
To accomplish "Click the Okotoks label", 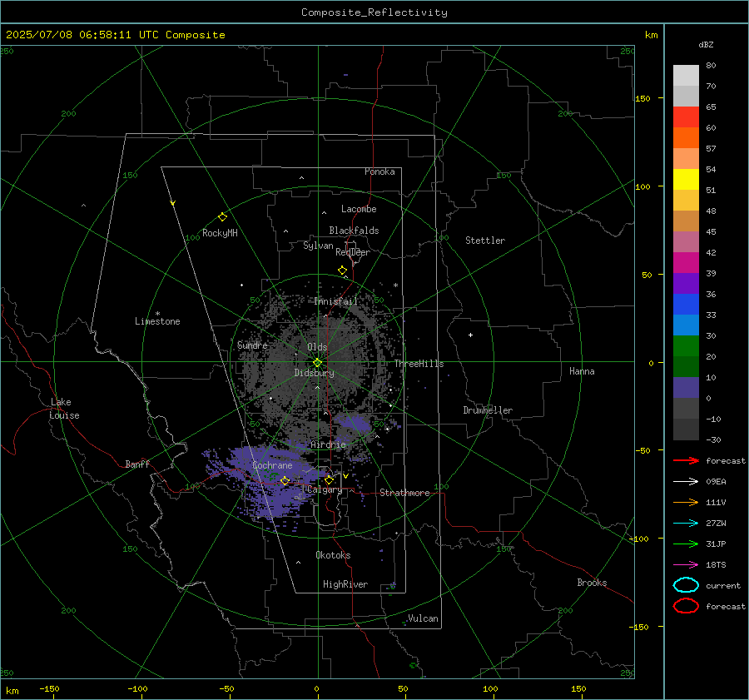I will pos(333,555).
